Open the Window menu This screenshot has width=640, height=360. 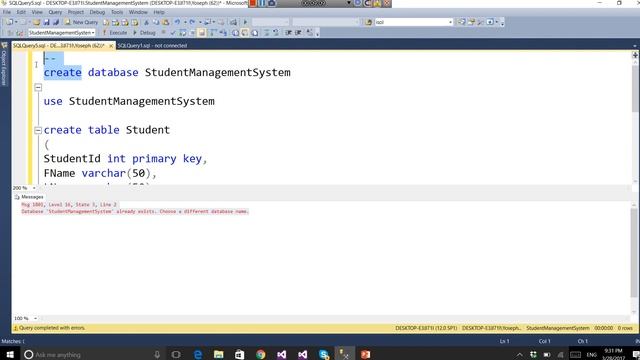pos(138,12)
